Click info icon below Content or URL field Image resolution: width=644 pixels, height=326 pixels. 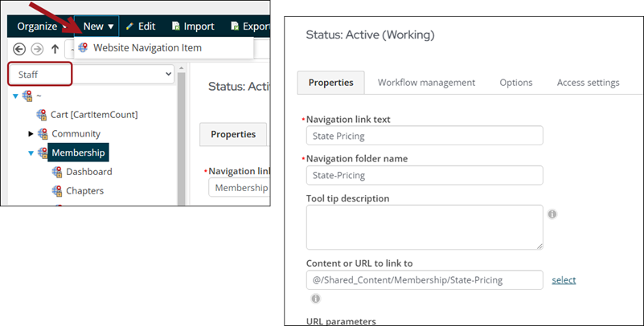tap(315, 299)
